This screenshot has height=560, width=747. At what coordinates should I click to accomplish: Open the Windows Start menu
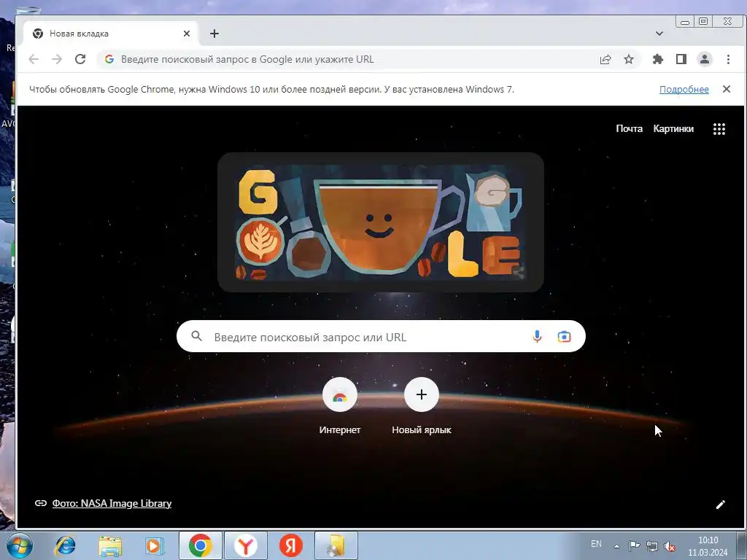pyautogui.click(x=18, y=545)
